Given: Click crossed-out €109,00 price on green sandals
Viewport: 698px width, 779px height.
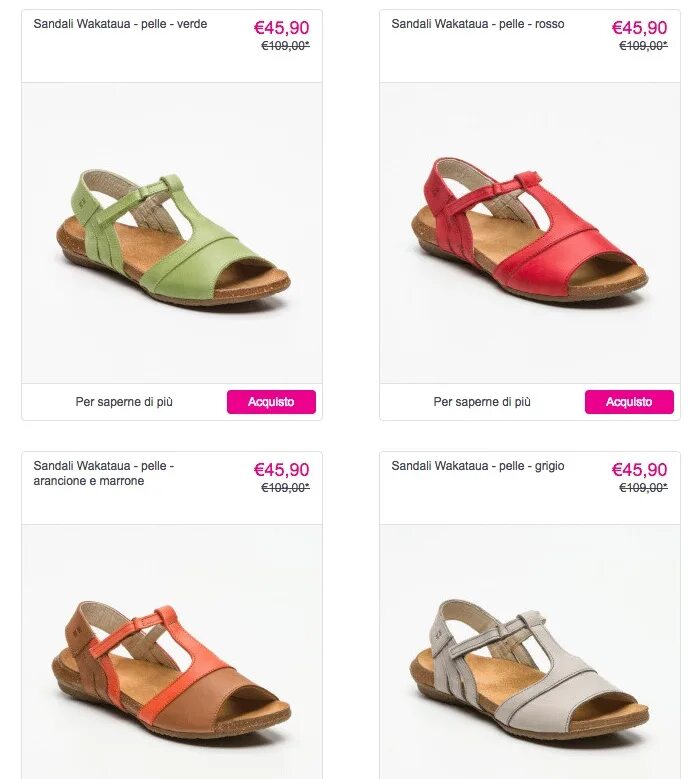Looking at the screenshot, I should pos(286,46).
